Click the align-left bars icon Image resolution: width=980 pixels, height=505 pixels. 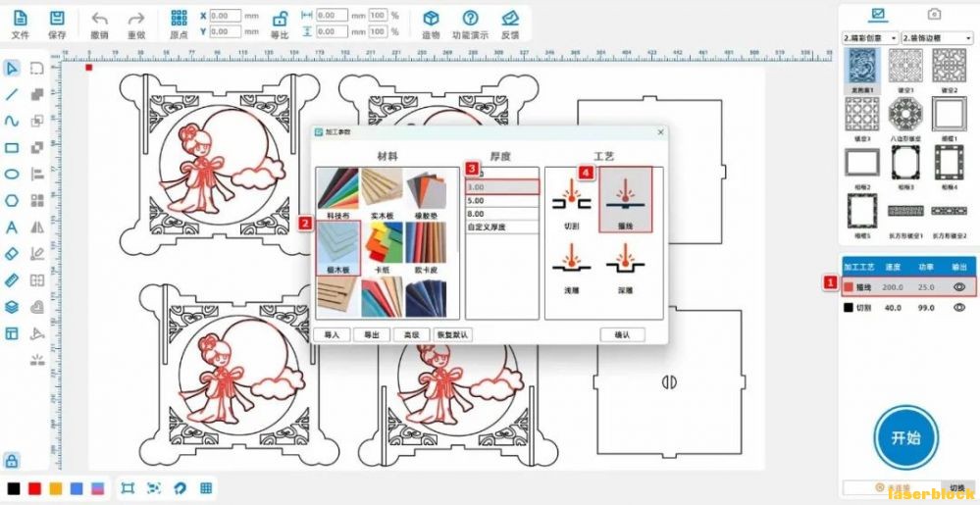point(37,175)
